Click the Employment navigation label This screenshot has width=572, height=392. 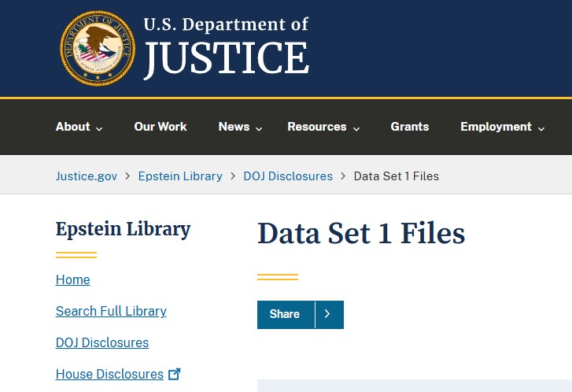coord(496,127)
